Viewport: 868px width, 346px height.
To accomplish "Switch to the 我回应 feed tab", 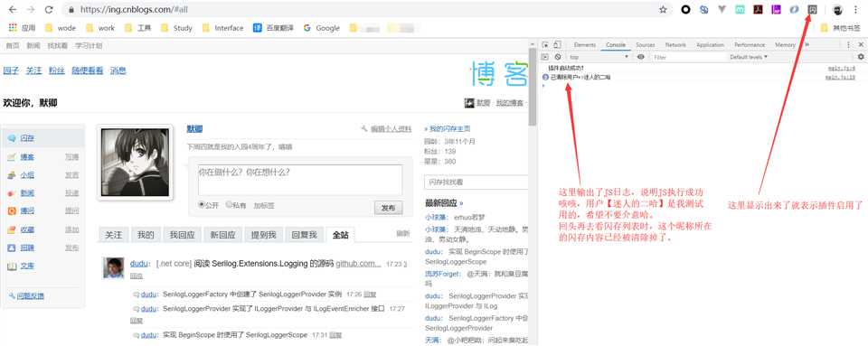I will [x=182, y=235].
